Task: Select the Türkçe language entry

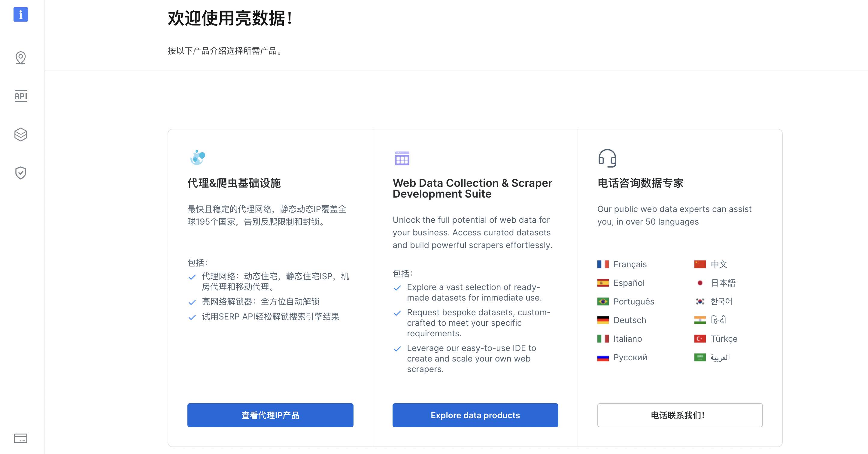Action: (x=724, y=338)
